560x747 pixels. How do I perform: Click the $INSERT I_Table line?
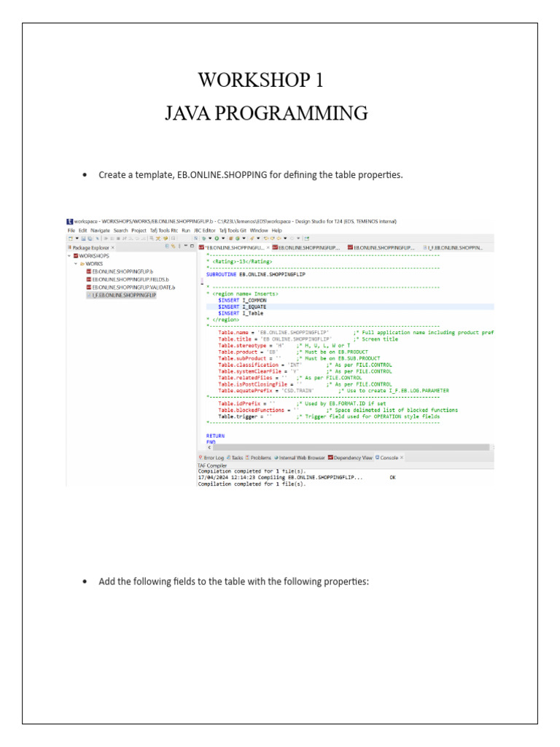pyautogui.click(x=241, y=314)
